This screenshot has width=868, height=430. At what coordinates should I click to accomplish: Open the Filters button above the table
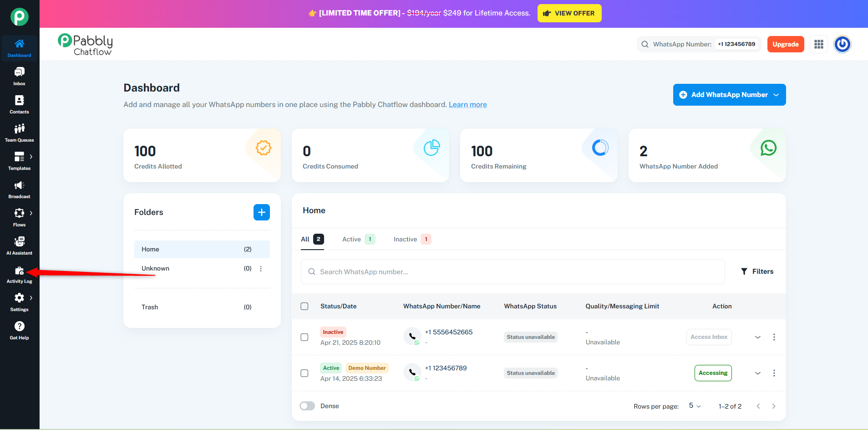pyautogui.click(x=757, y=271)
